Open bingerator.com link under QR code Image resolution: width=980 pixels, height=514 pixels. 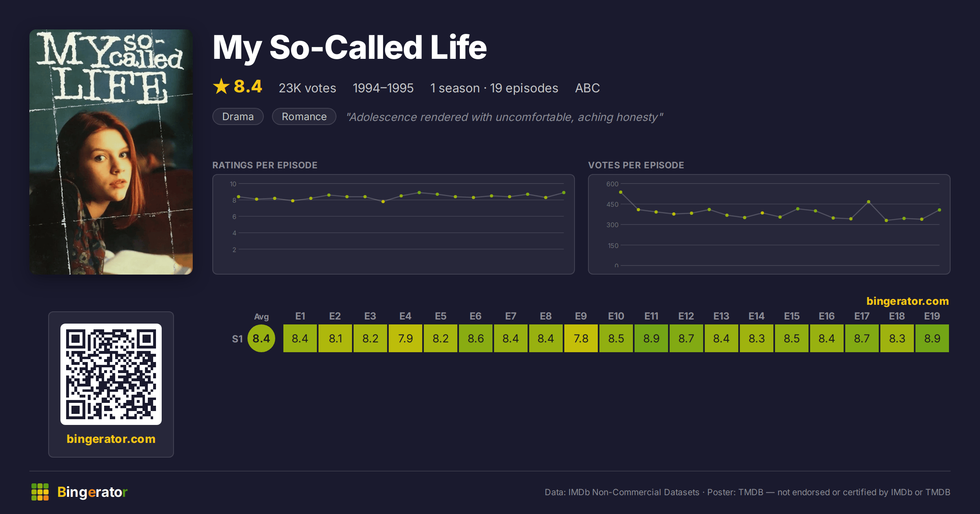(111, 439)
